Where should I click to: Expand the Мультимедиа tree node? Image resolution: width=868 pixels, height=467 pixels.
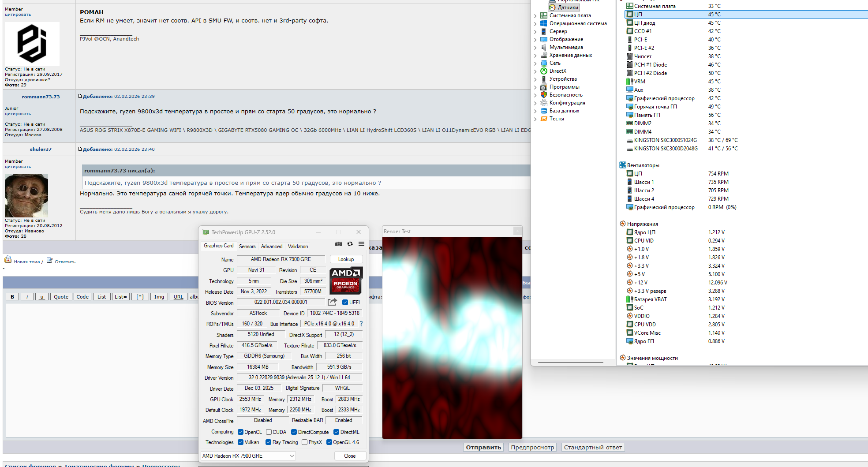point(535,48)
